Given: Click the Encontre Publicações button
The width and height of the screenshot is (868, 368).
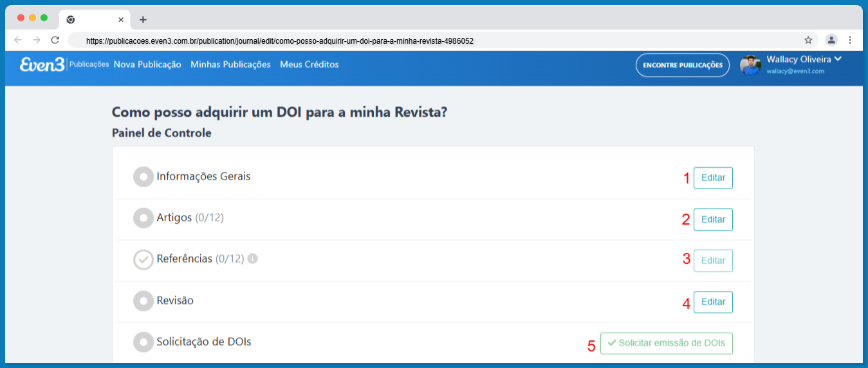Looking at the screenshot, I should pyautogui.click(x=683, y=65).
